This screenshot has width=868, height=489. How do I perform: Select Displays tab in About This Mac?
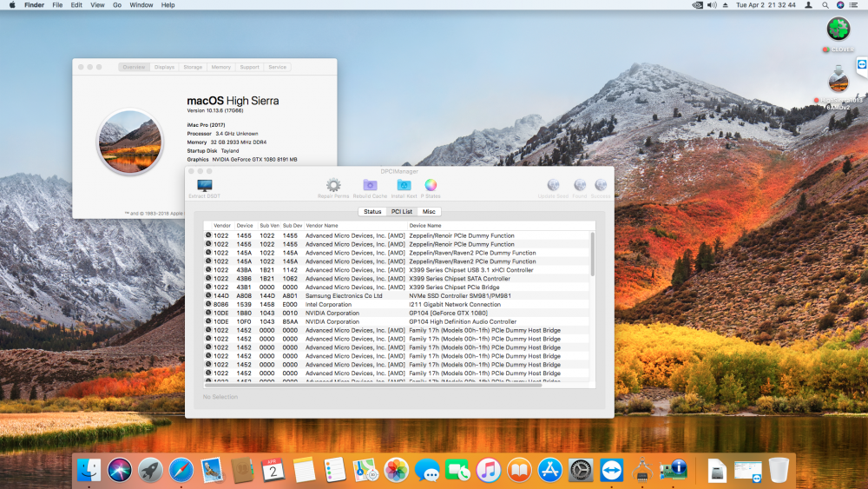[164, 67]
